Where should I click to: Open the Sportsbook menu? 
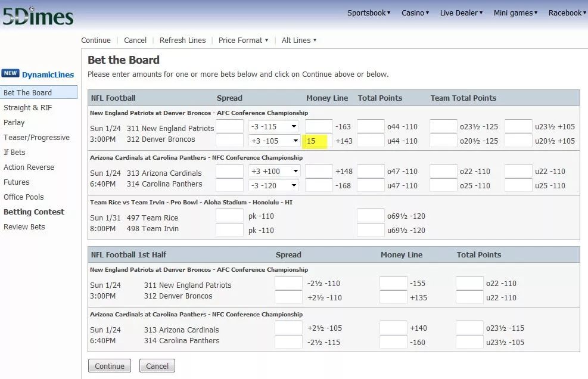pyautogui.click(x=369, y=13)
